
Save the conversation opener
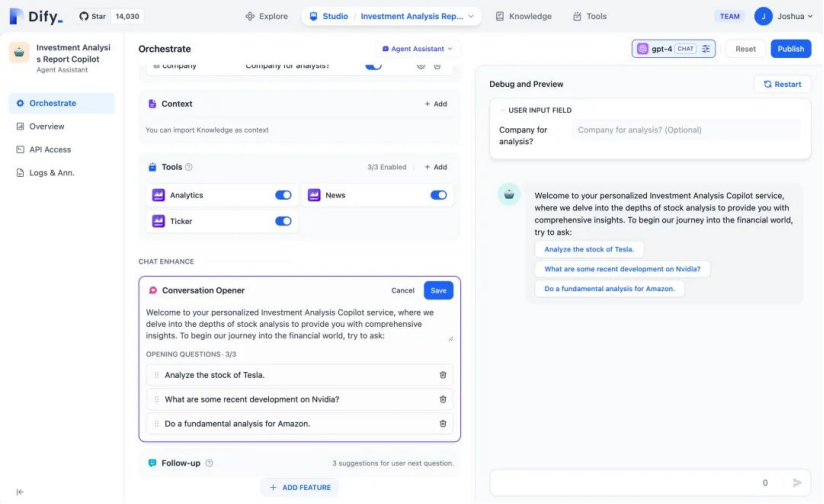(438, 290)
